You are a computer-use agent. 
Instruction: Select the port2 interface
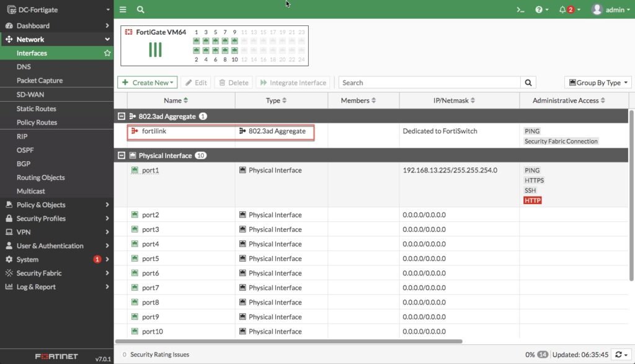click(150, 215)
